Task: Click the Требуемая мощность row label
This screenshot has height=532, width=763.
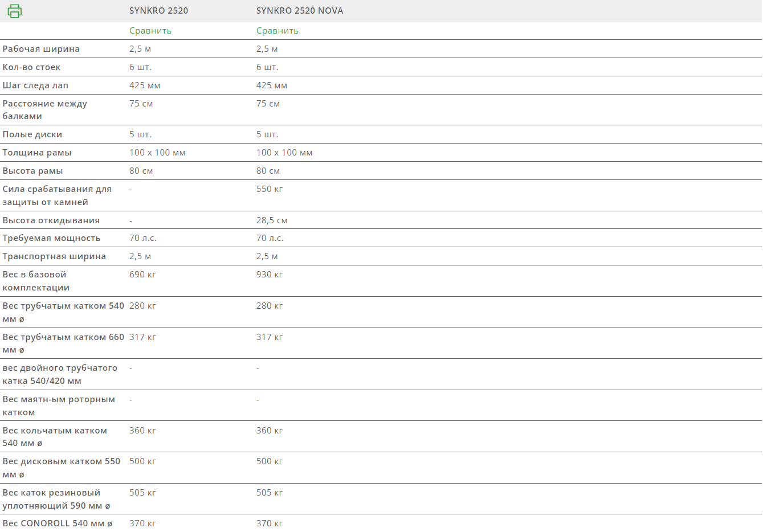Action: [x=51, y=238]
